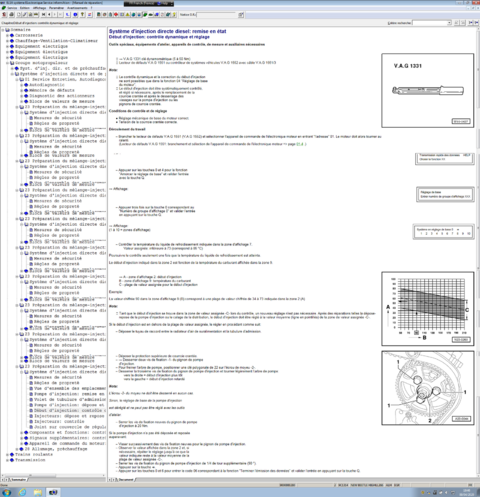Image resolution: width=480 pixels, height=497 pixels.
Task: Select Autodiagnostic in the tree
Action: point(47,85)
